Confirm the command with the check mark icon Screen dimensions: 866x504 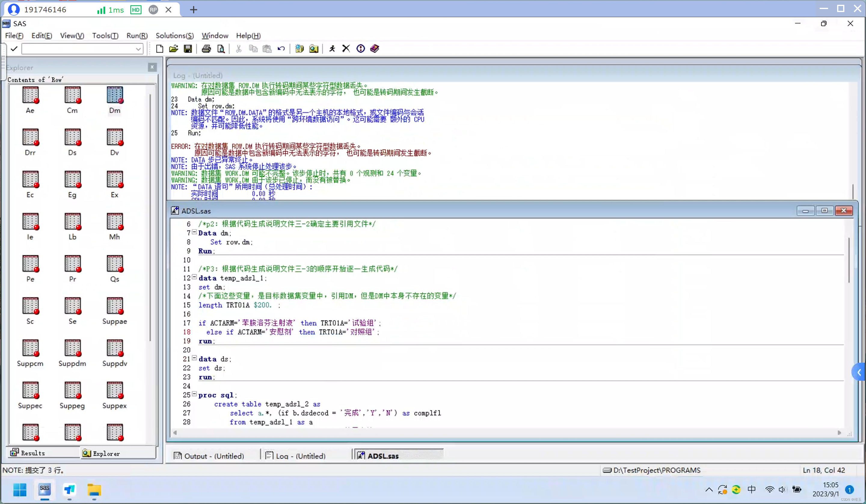pyautogui.click(x=14, y=49)
